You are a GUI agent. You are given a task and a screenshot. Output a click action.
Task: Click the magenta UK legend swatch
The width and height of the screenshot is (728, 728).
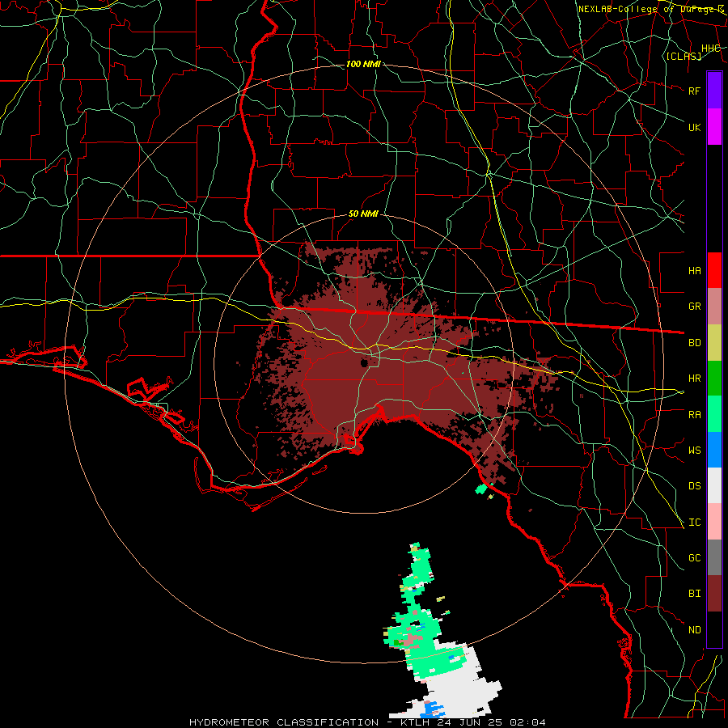(714, 127)
